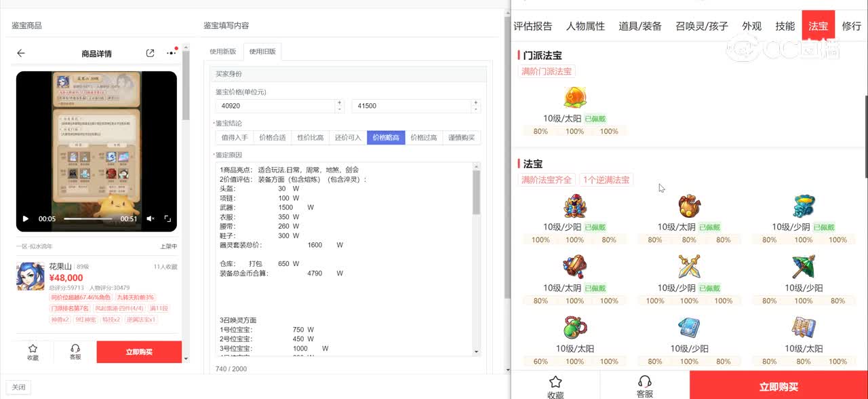This screenshot has height=399, width=868.
Task: Focus the 41500 price input field
Action: [412, 106]
